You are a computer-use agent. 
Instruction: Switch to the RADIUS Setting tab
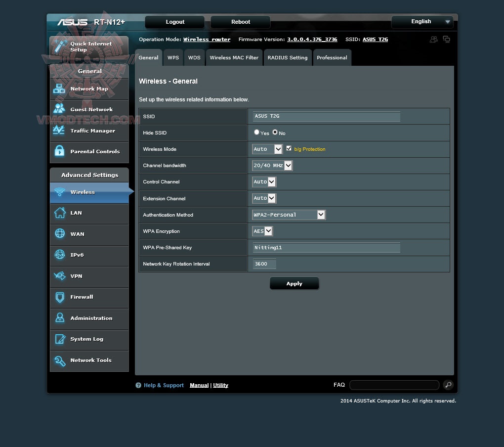(x=288, y=57)
